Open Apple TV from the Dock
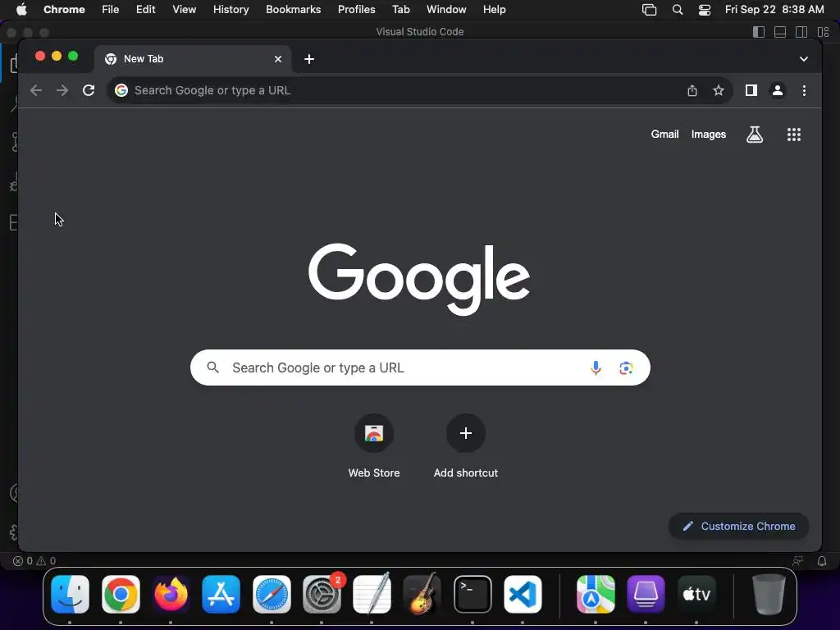 (x=696, y=594)
